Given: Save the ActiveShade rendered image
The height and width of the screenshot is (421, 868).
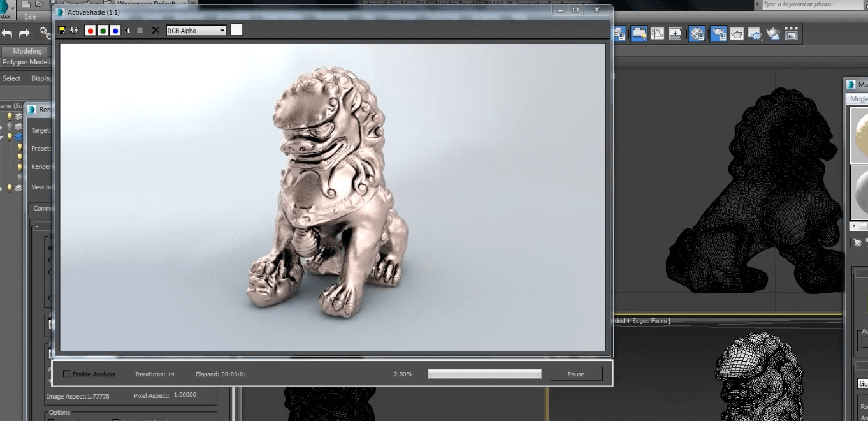Looking at the screenshot, I should pos(62,31).
